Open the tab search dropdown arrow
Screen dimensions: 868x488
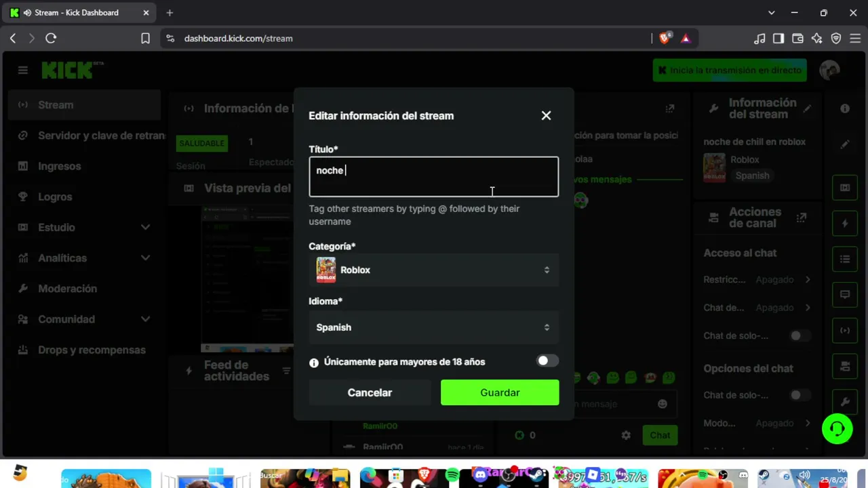tap(771, 13)
